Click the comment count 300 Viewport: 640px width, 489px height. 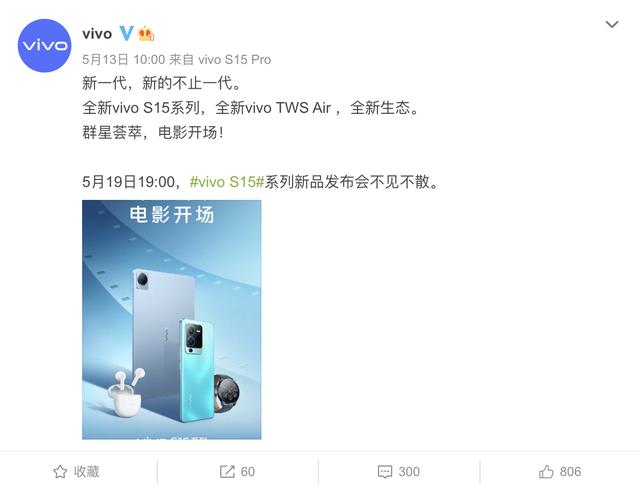tap(409, 472)
